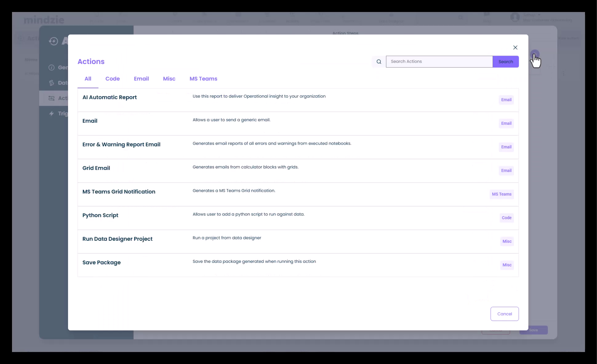Click the Data icon in the background sidebar

[51, 83]
